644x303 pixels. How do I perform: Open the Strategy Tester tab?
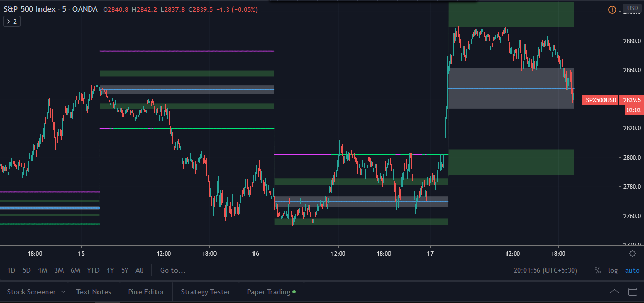(206, 292)
